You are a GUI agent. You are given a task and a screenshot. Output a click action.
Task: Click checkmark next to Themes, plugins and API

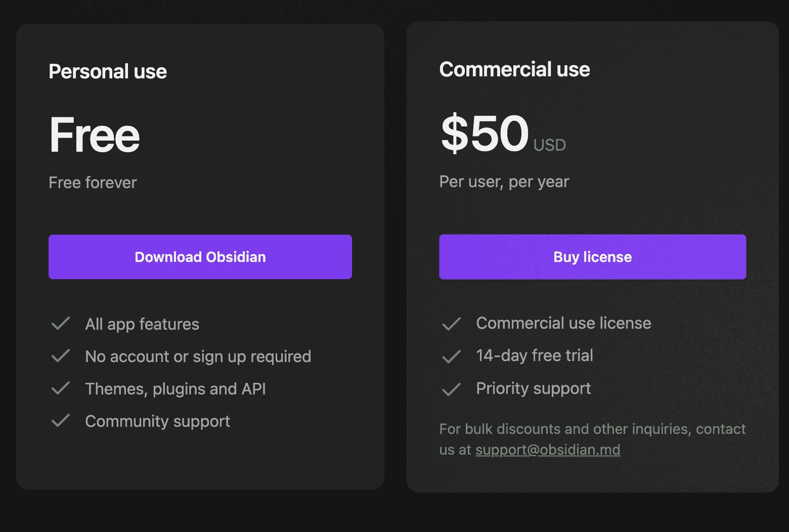point(61,388)
